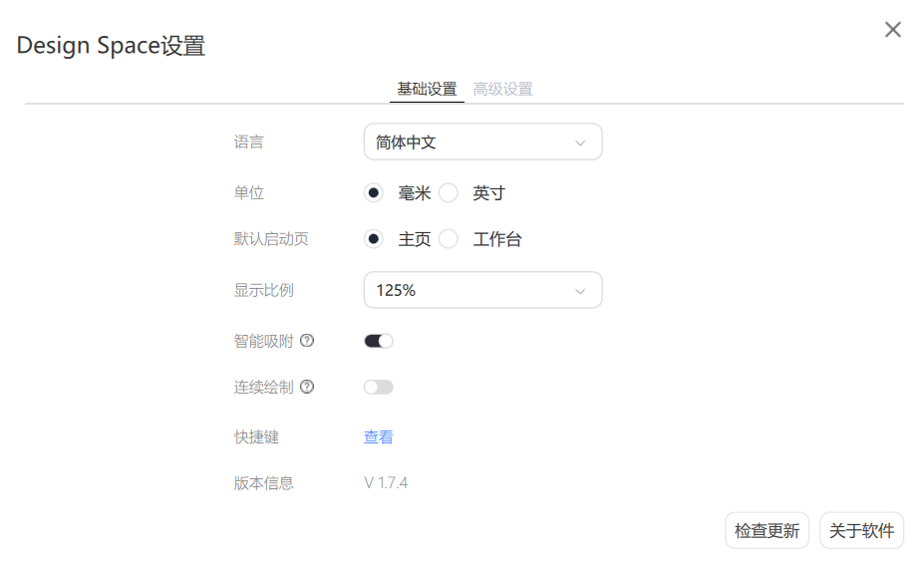The width and height of the screenshot is (924, 563).
Task: Turn off the 智能吸附 switch
Action: 379,341
